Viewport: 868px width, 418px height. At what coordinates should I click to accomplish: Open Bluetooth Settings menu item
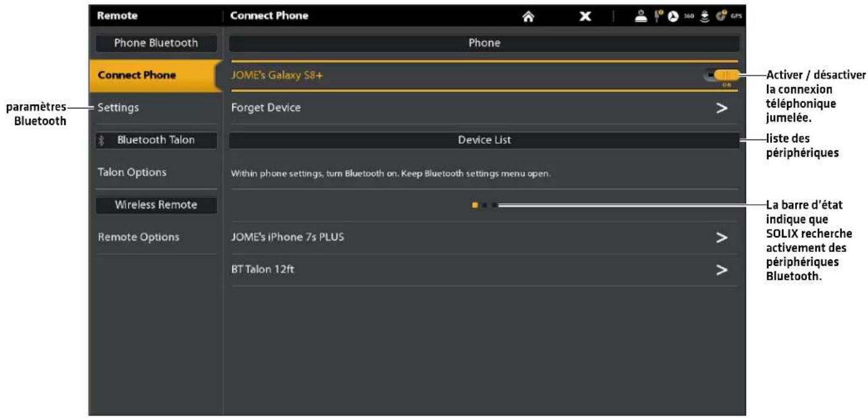(x=156, y=108)
